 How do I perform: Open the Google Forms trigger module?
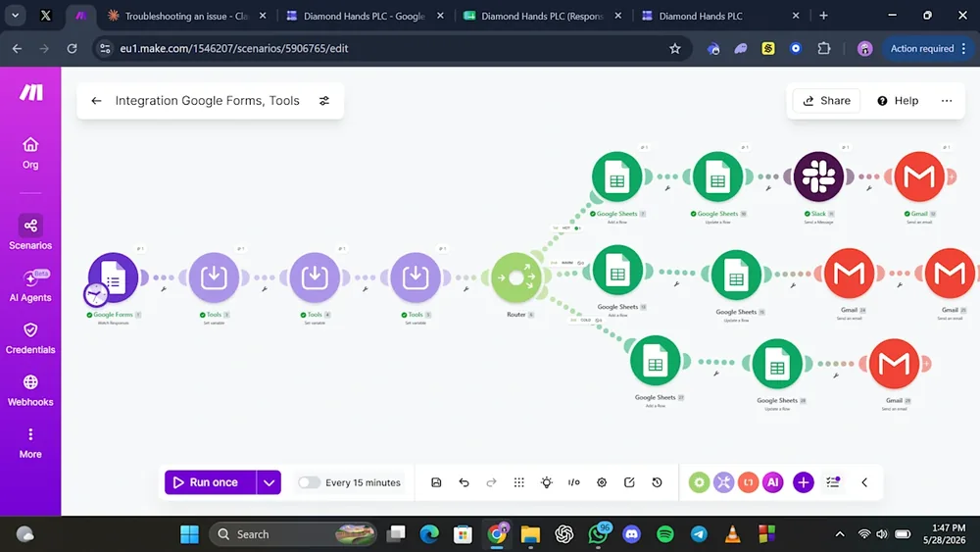(113, 276)
